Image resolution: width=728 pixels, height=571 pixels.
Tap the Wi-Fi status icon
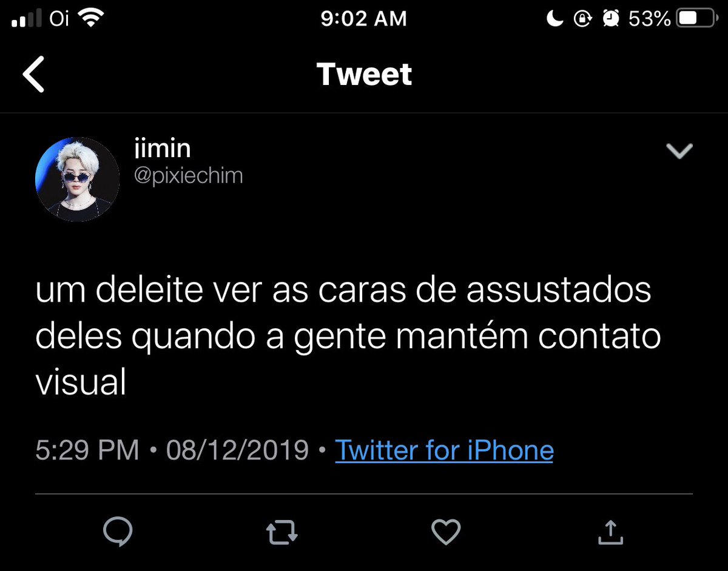pos(91,19)
